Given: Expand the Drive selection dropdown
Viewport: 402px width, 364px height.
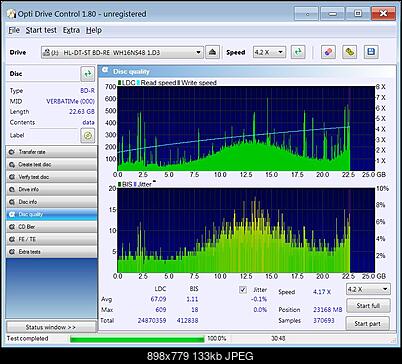Looking at the screenshot, I should [x=198, y=52].
